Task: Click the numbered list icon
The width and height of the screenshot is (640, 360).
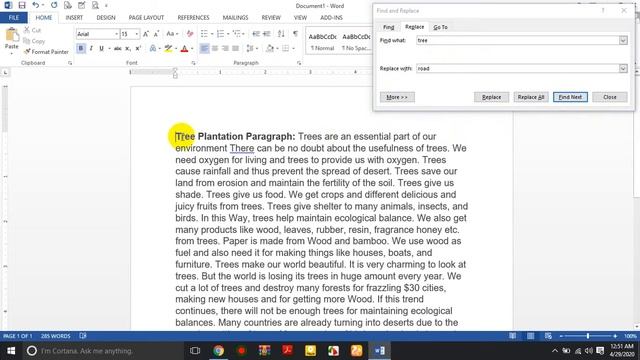Action: pos(220,34)
